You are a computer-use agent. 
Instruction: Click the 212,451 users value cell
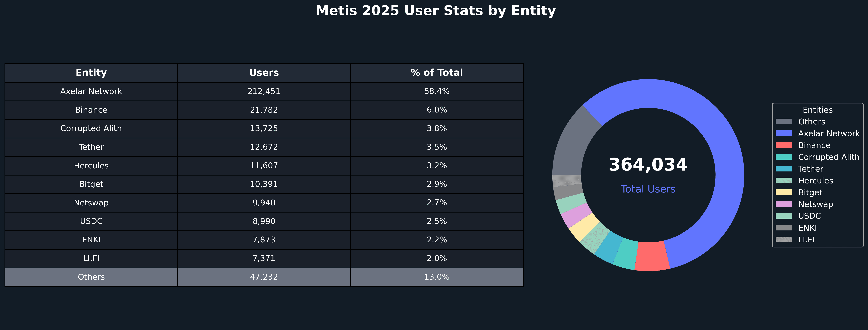coord(264,91)
